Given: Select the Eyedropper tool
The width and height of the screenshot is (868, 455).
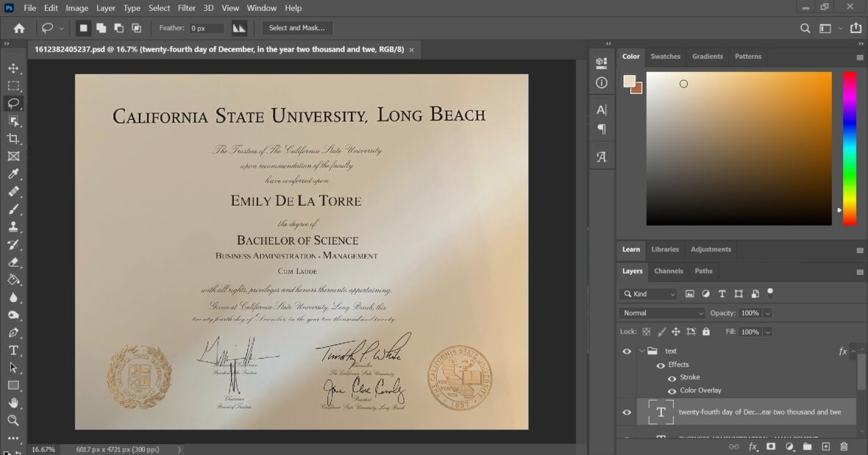Looking at the screenshot, I should pyautogui.click(x=13, y=174).
